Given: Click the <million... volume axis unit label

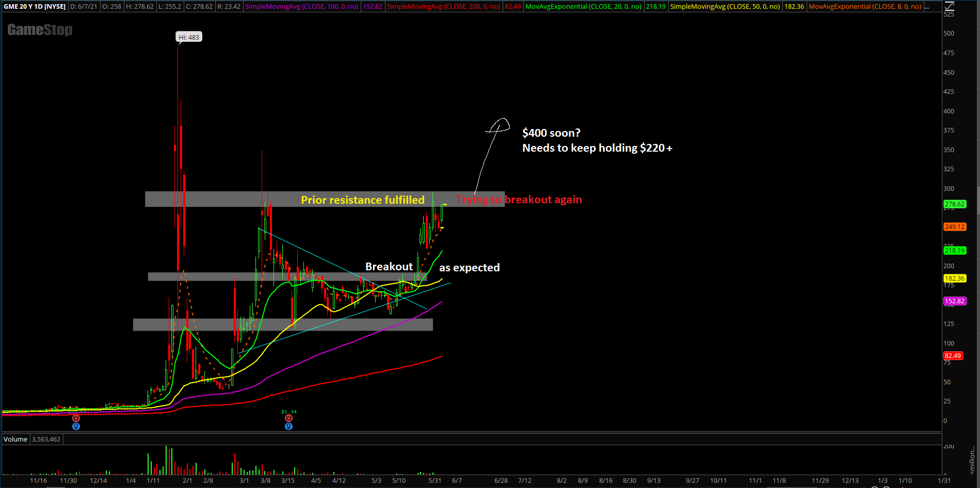Looking at the screenshot, I should pyautogui.click(x=972, y=460).
